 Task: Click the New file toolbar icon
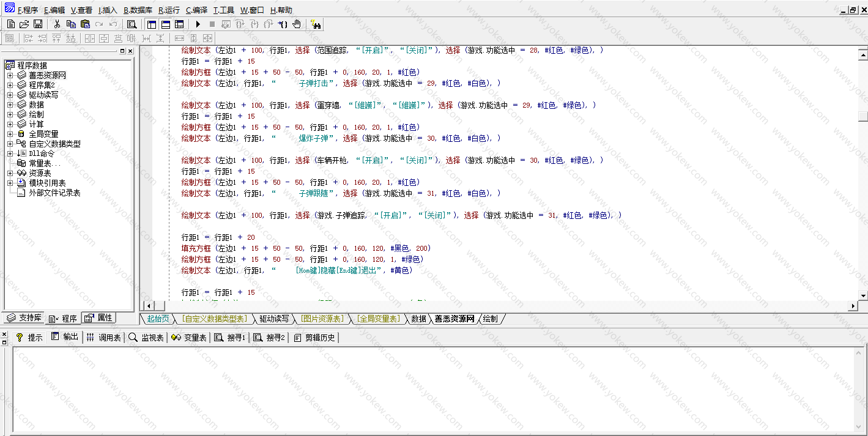(x=11, y=24)
